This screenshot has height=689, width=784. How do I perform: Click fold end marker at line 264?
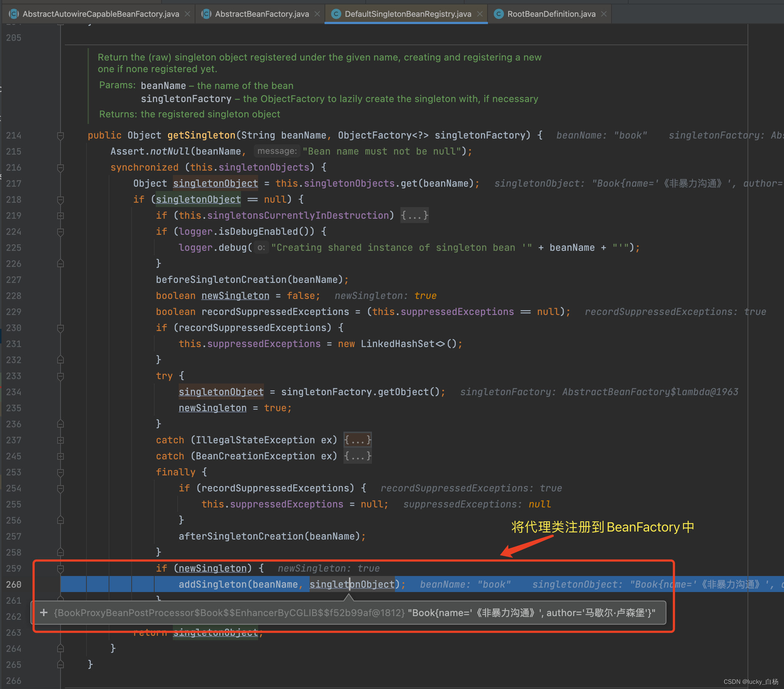pyautogui.click(x=60, y=649)
